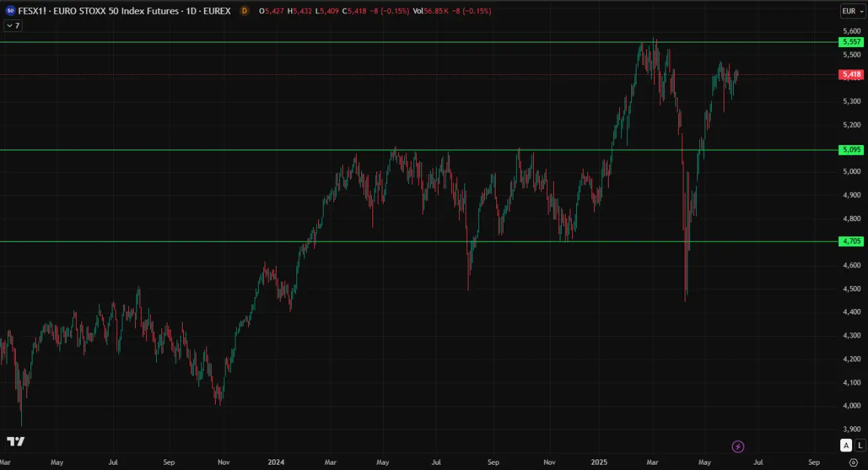Open chart settings via the hexagon gear icon
868x470 pixels.
click(x=854, y=462)
